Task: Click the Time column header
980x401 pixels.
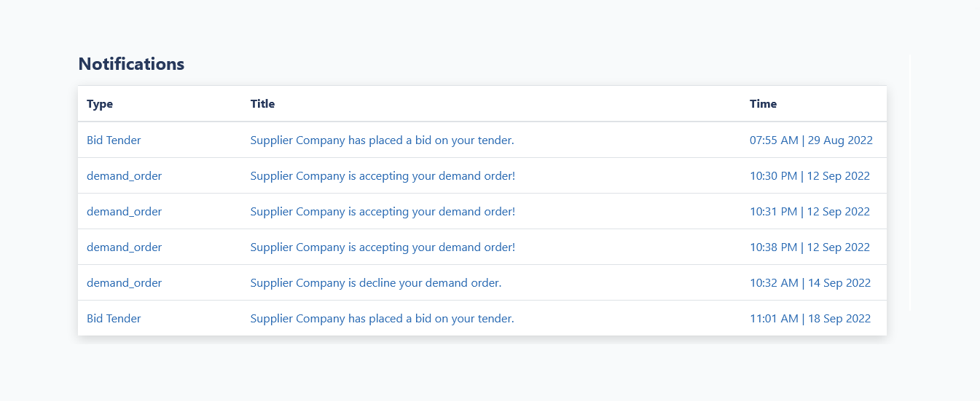Action: (x=763, y=103)
